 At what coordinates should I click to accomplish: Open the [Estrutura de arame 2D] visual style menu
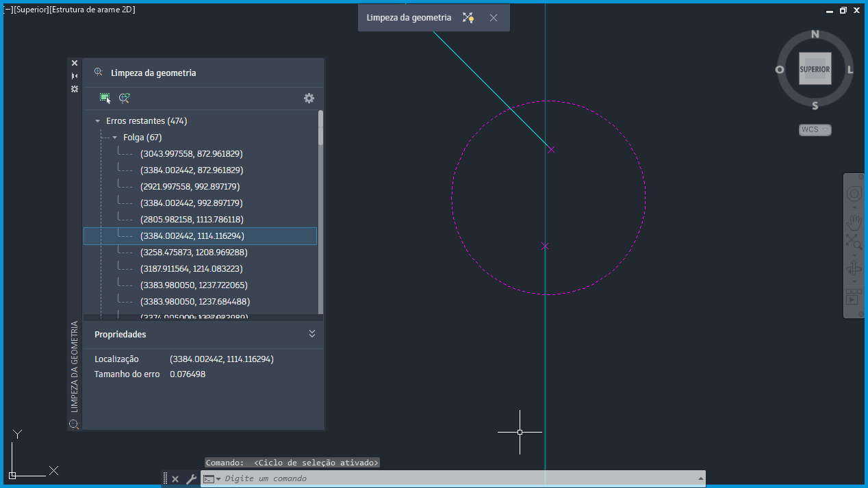pos(92,10)
